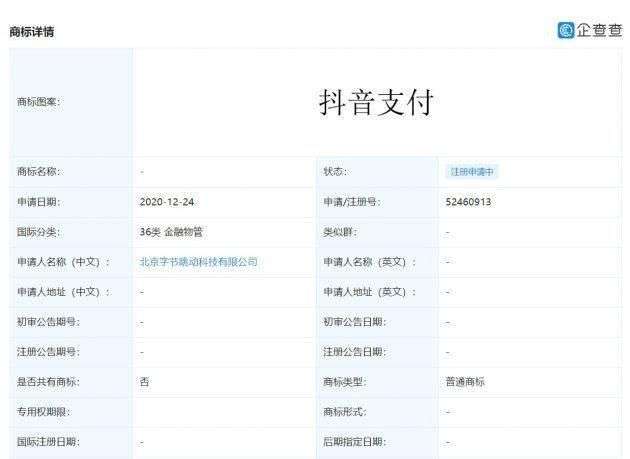Select the 商标详情 heading
The width and height of the screenshot is (630, 459).
[x=32, y=32]
